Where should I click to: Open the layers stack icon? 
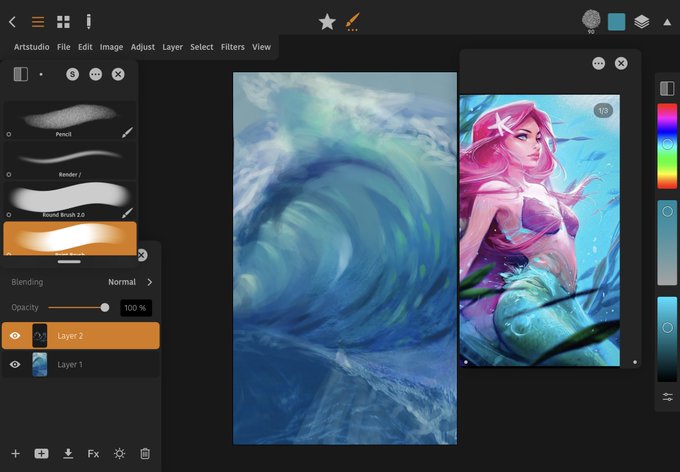coord(642,22)
